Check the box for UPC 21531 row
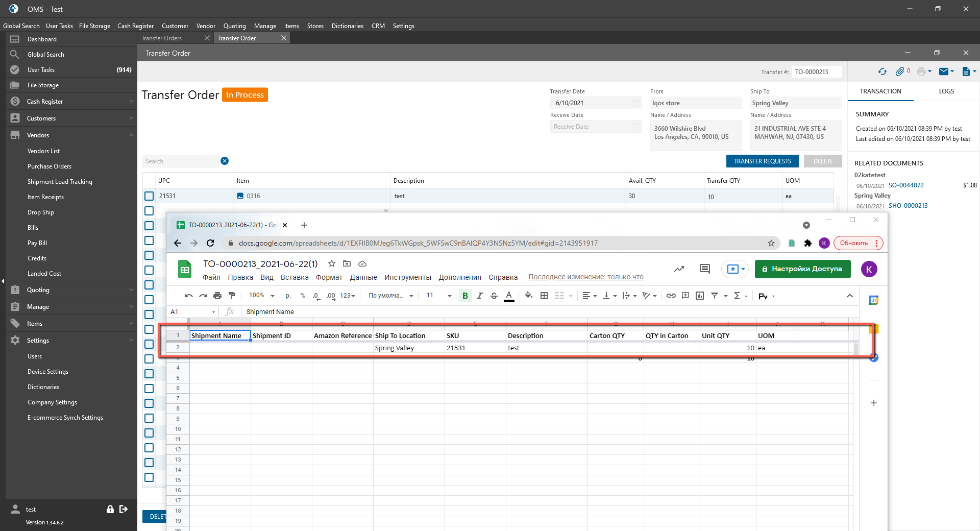The height and width of the screenshot is (531, 980). coord(149,196)
